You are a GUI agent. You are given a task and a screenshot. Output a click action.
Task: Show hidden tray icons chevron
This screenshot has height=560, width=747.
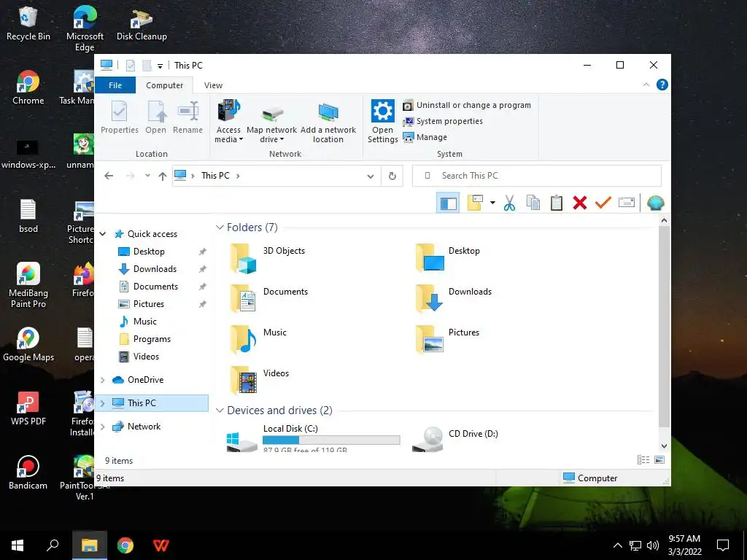pos(617,545)
